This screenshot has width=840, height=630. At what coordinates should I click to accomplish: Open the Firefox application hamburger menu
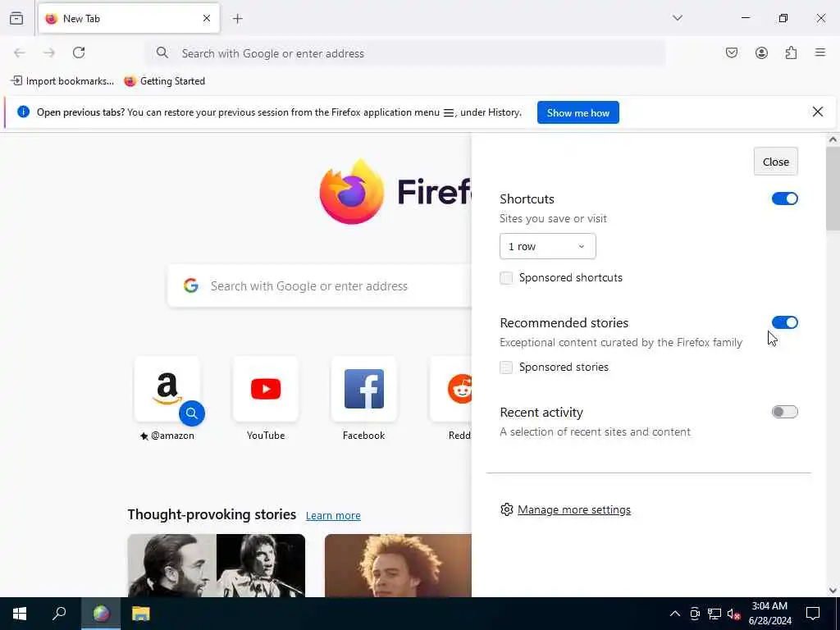coord(820,52)
